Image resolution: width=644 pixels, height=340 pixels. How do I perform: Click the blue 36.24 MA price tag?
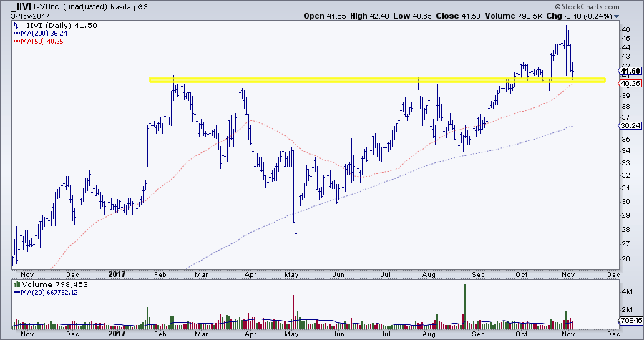[626, 125]
